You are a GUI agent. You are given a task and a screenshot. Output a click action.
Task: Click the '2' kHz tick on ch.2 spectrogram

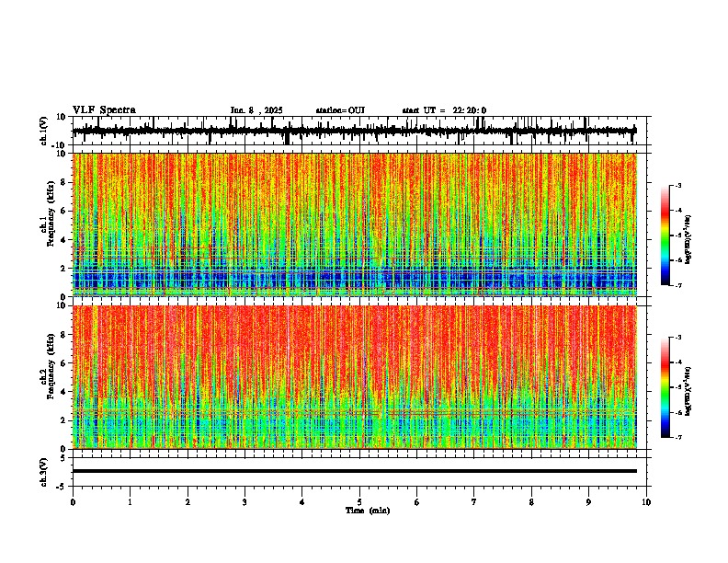63,420
